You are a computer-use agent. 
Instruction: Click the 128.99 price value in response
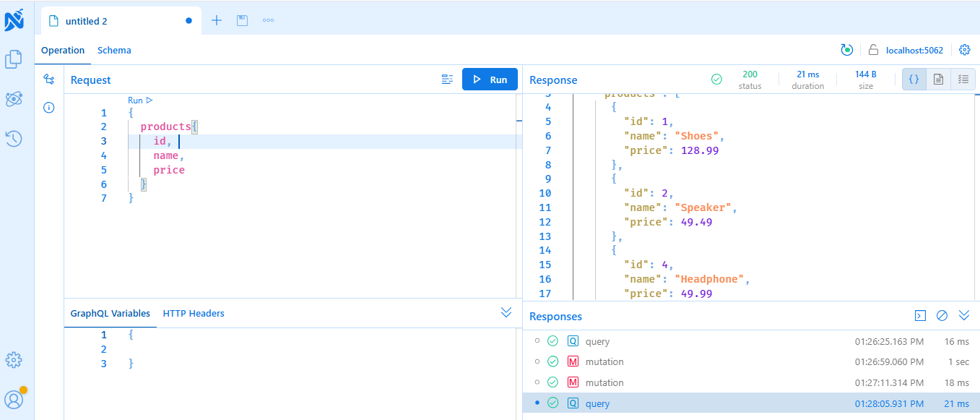700,150
